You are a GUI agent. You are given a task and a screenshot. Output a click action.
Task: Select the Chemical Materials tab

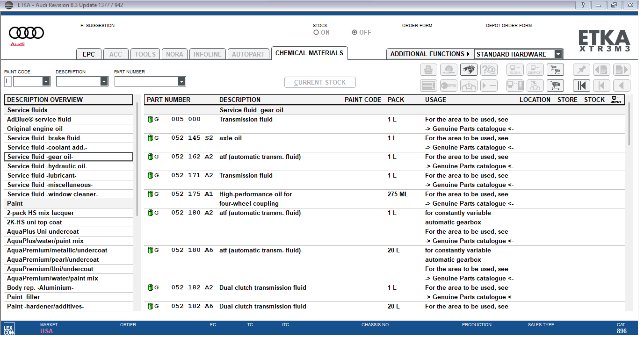[x=309, y=53]
